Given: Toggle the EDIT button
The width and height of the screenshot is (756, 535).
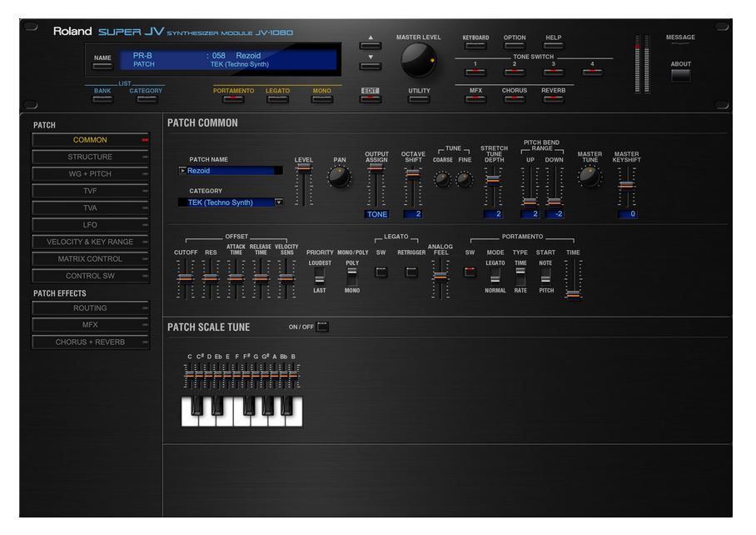Looking at the screenshot, I should [x=371, y=99].
